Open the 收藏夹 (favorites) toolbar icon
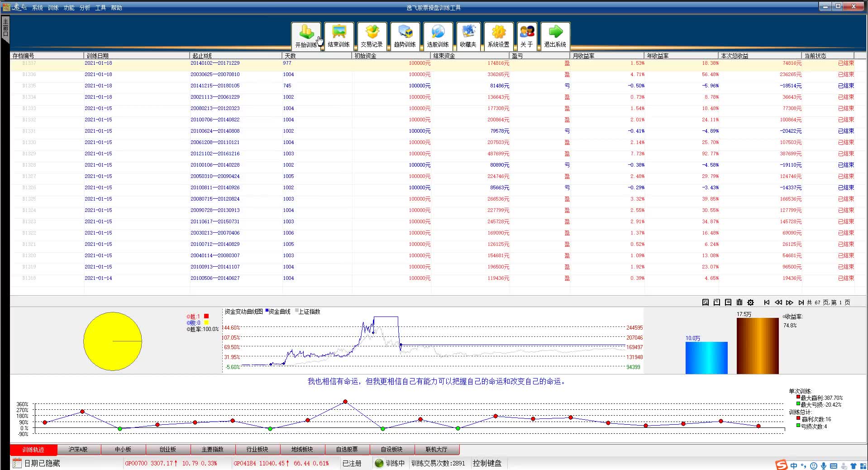 pyautogui.click(x=468, y=36)
